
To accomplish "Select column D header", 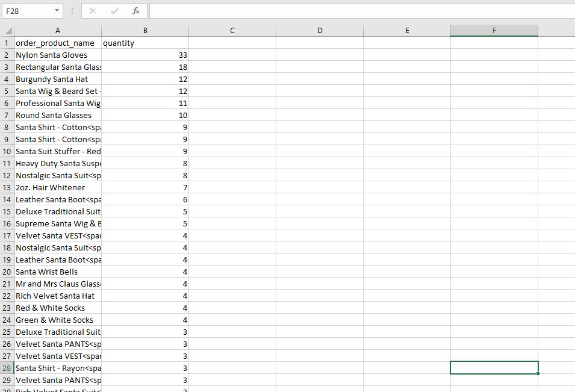I will pos(319,31).
